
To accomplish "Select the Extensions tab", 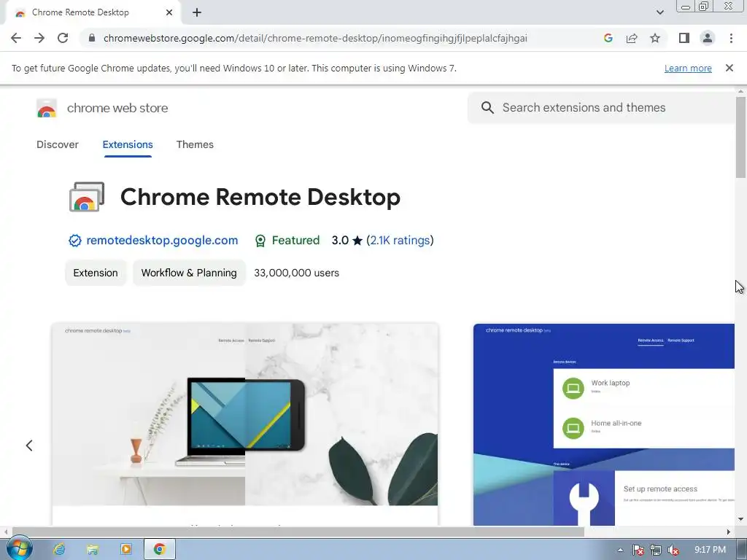I will [128, 144].
